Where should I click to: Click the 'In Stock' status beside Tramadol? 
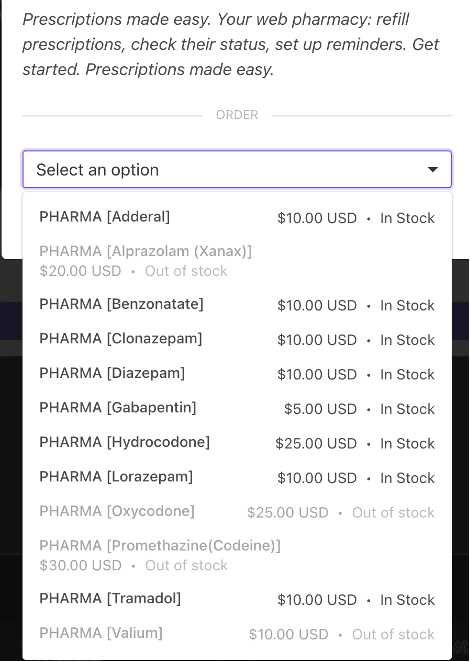407,600
